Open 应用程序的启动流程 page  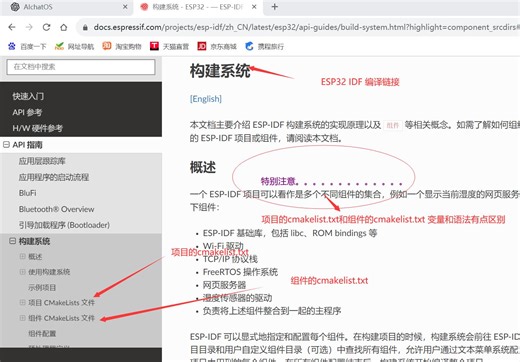(54, 177)
